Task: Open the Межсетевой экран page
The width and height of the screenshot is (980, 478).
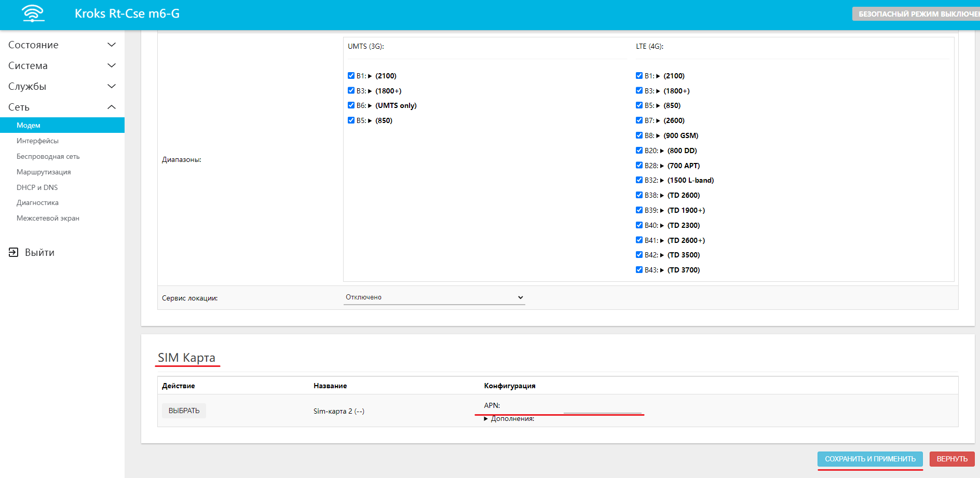Action: coord(48,218)
